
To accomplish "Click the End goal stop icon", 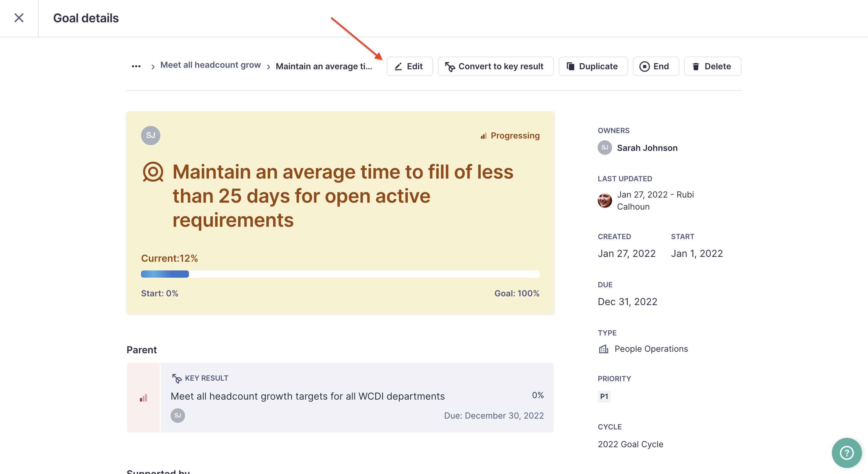I will click(x=645, y=66).
